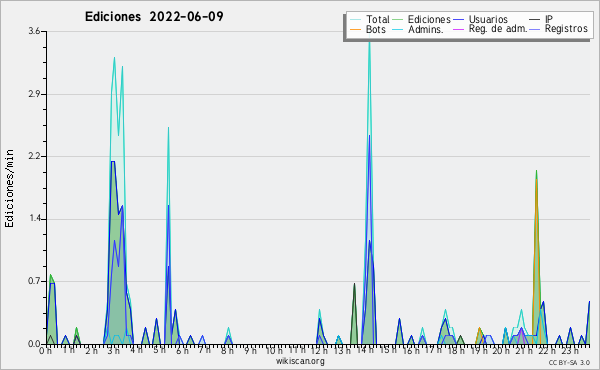Viewport: 600px width, 370px height.
Task: Click the Total legend label
Action: click(x=378, y=19)
